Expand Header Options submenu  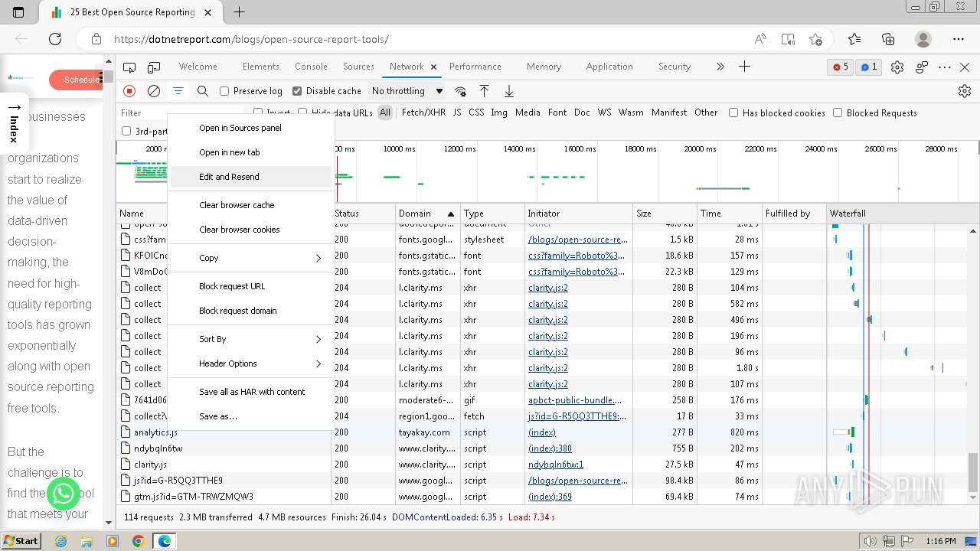pyautogui.click(x=251, y=364)
